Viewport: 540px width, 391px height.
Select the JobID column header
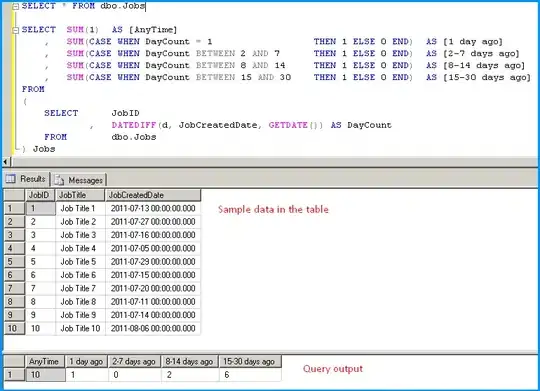click(40, 195)
